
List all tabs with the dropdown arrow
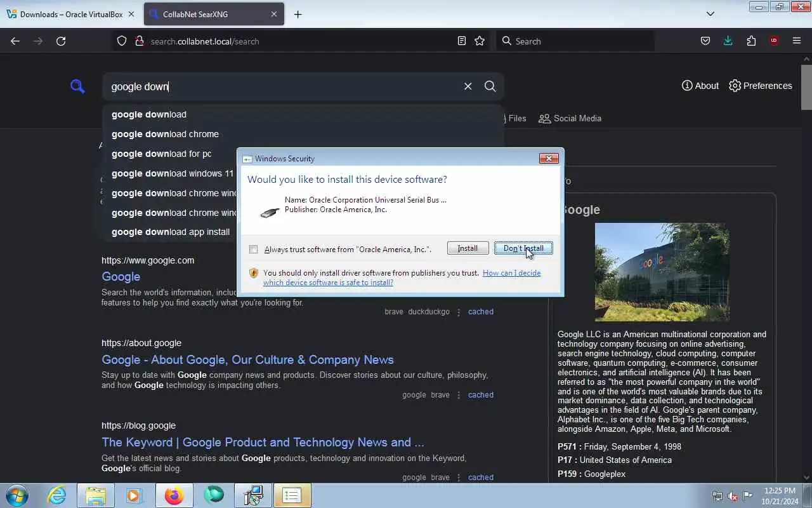[x=710, y=14]
